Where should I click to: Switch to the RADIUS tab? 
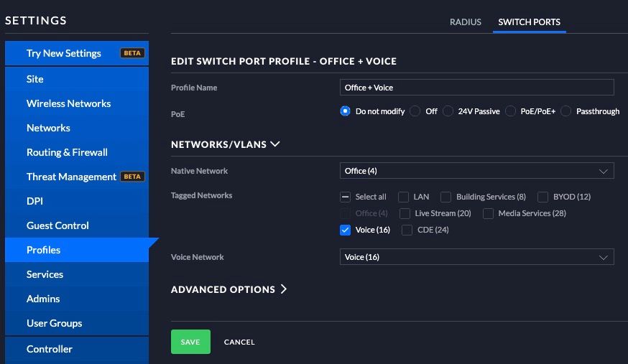[x=466, y=22]
